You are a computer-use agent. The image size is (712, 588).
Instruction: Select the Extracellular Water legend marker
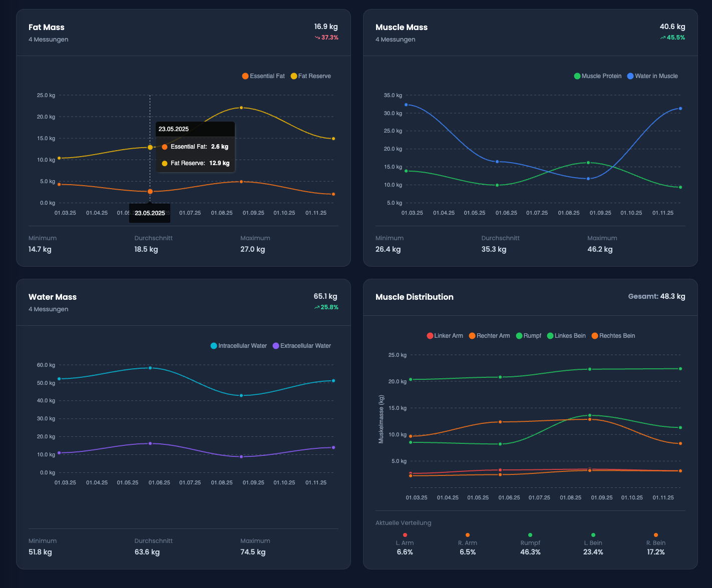click(x=276, y=345)
